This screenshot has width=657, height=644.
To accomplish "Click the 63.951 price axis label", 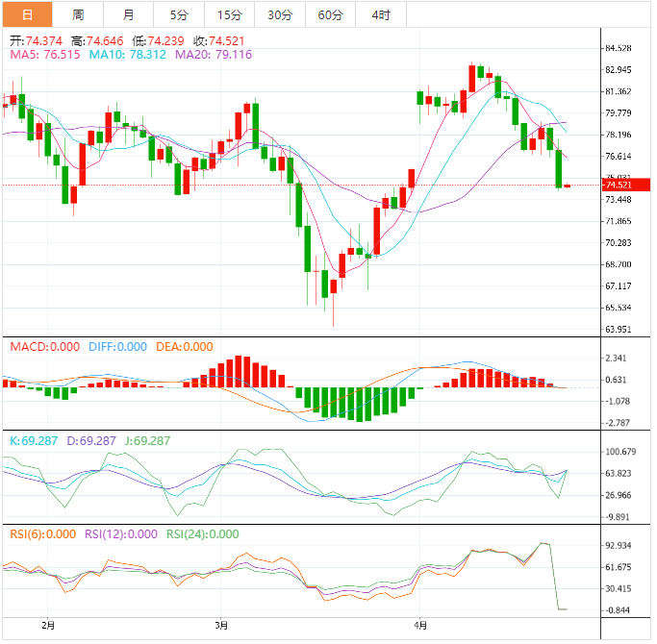I will tap(619, 330).
